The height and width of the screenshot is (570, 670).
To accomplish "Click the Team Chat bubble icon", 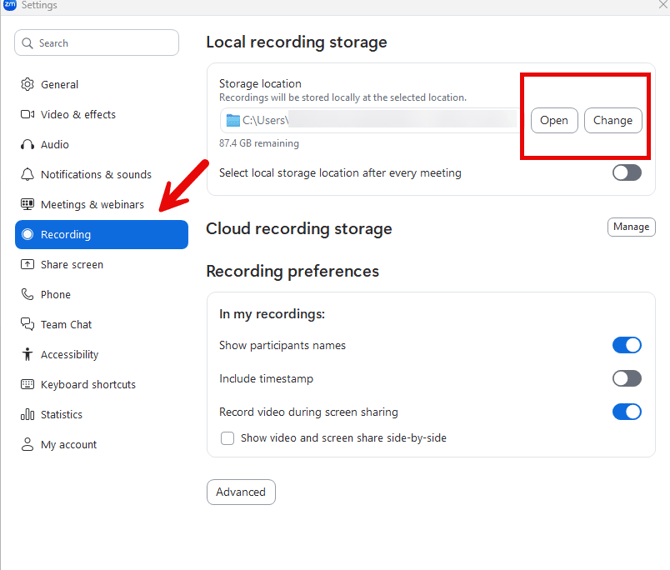I will pyautogui.click(x=28, y=325).
